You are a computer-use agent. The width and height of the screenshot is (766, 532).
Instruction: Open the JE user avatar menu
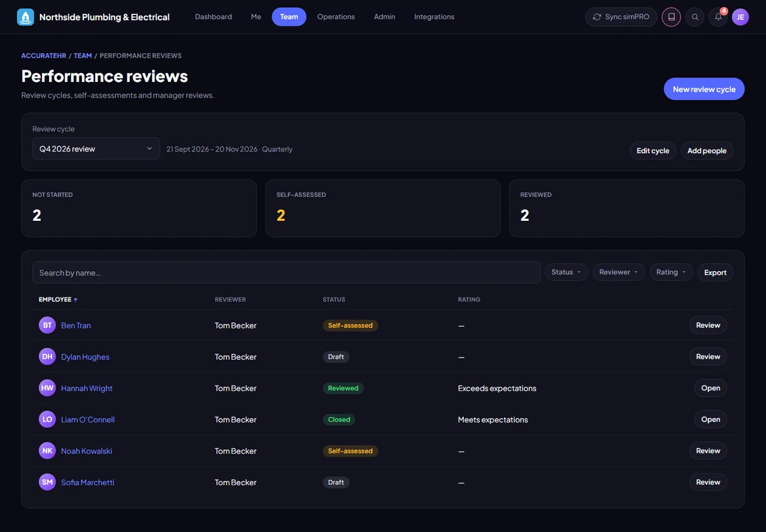[x=740, y=17]
